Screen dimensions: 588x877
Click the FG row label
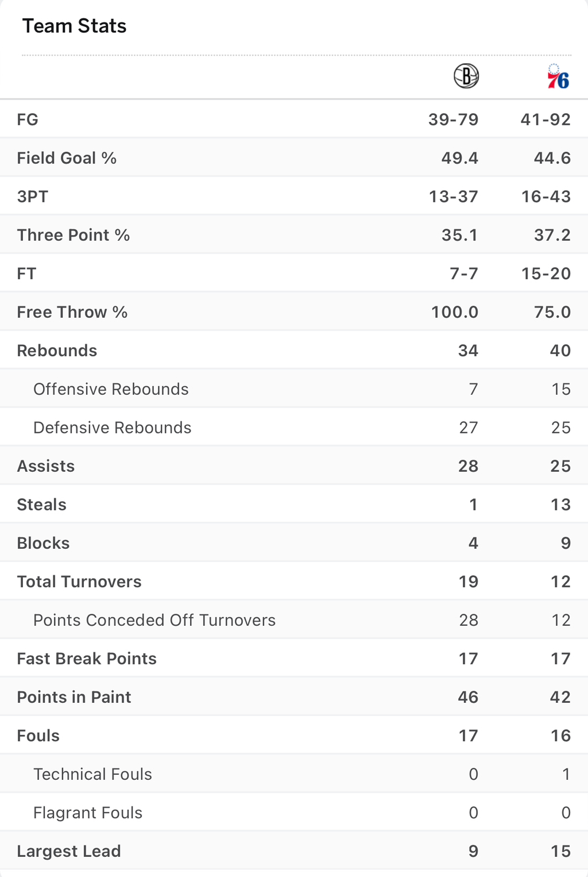[x=28, y=120]
